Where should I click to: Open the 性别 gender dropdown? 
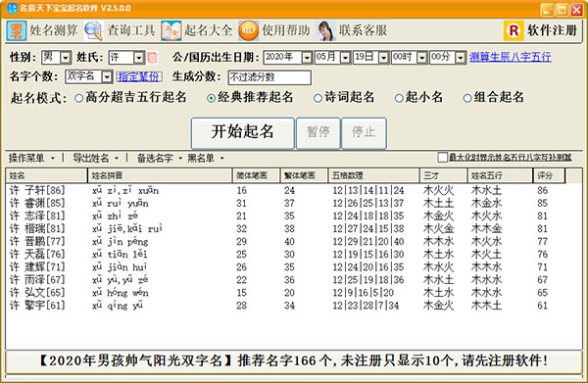[66, 58]
